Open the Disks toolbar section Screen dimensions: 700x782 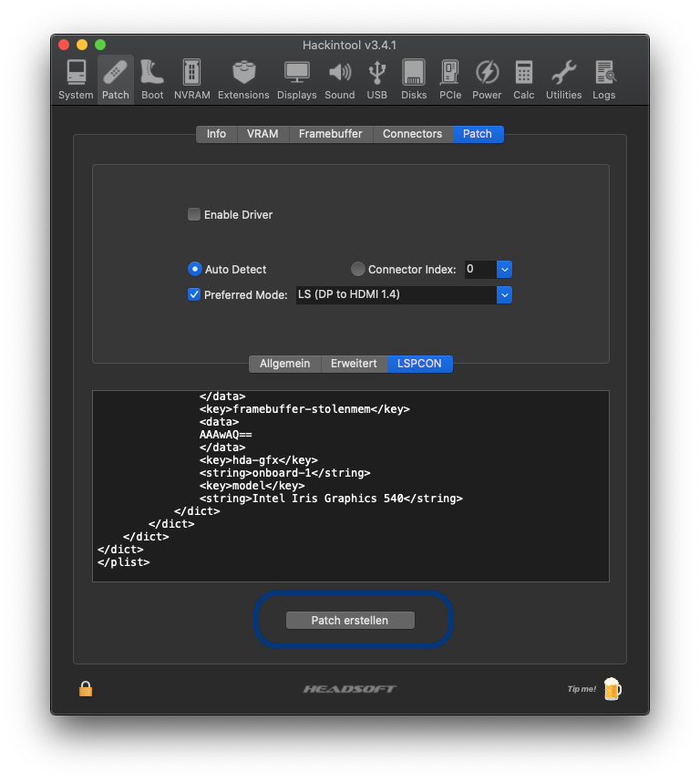414,80
